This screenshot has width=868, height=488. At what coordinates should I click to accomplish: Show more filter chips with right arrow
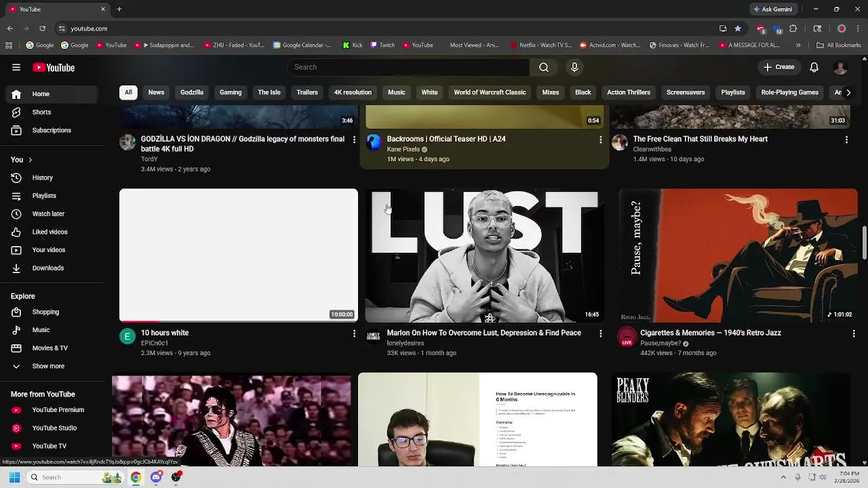pos(848,92)
